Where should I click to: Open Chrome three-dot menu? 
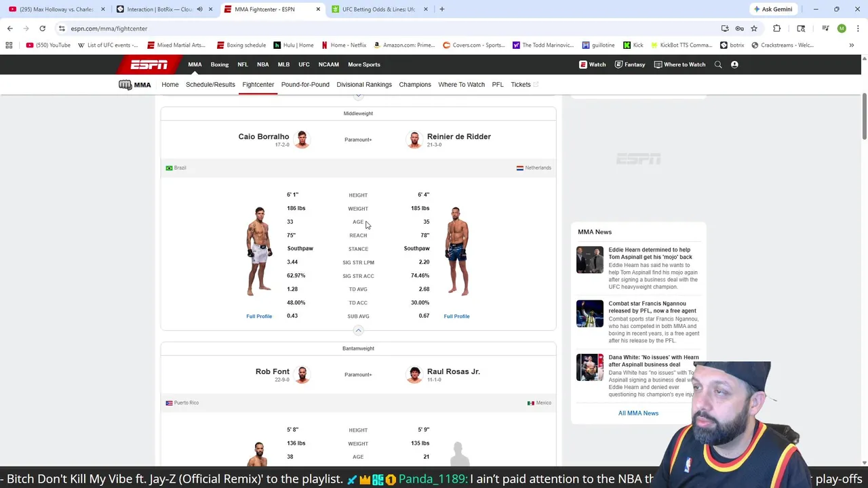[x=858, y=28]
